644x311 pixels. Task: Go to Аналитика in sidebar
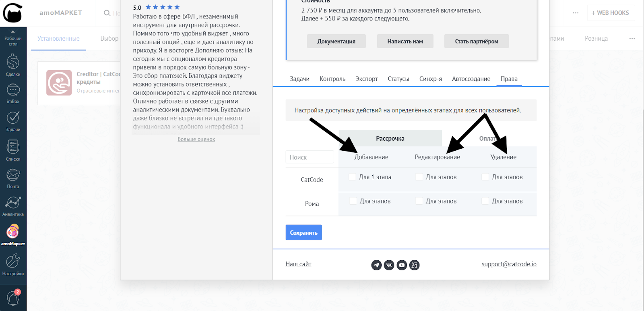[13, 206]
